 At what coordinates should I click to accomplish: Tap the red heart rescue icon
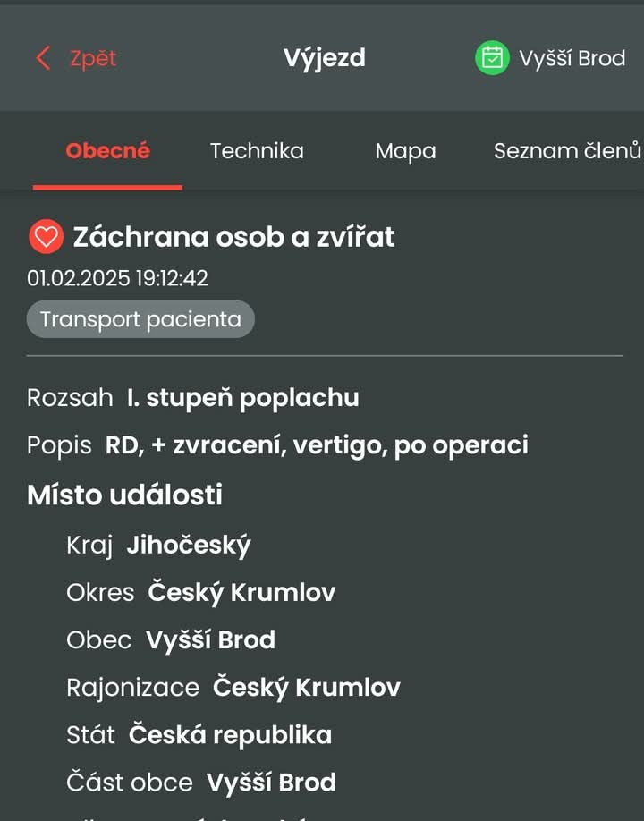[46, 237]
